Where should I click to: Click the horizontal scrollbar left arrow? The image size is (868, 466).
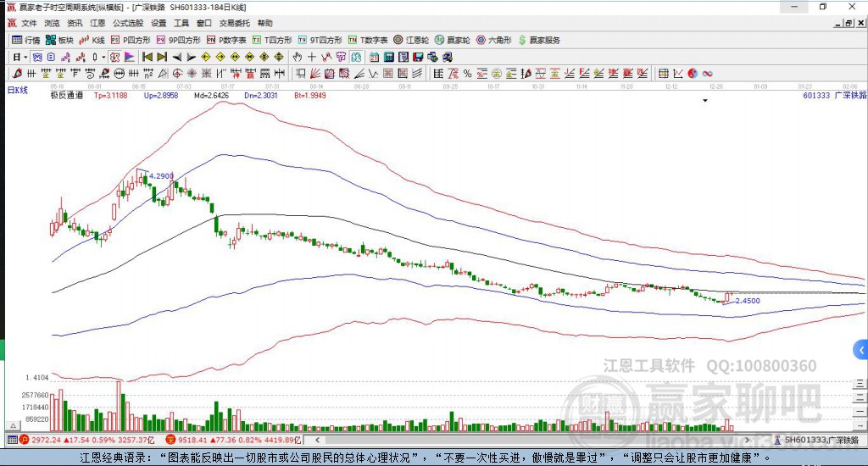click(x=317, y=440)
